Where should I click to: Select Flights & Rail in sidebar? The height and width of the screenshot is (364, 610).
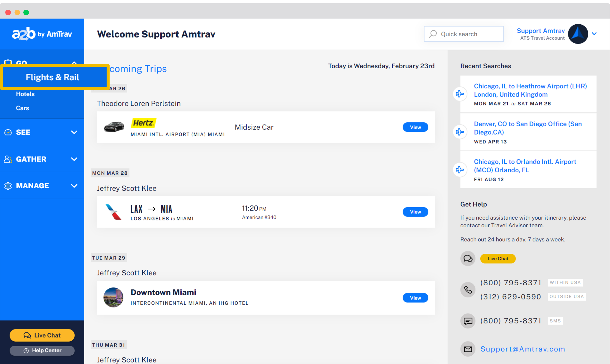click(x=52, y=77)
